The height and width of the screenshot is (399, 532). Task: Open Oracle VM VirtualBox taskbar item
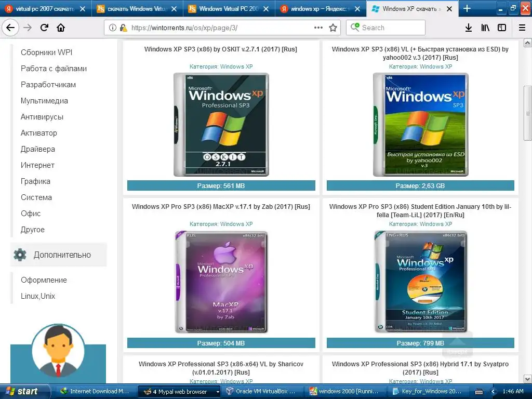261,391
